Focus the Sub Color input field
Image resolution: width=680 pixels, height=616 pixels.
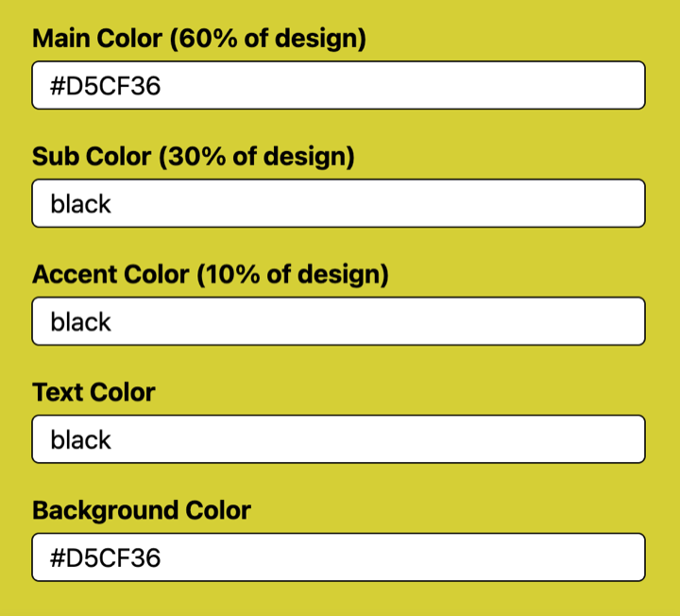point(338,204)
